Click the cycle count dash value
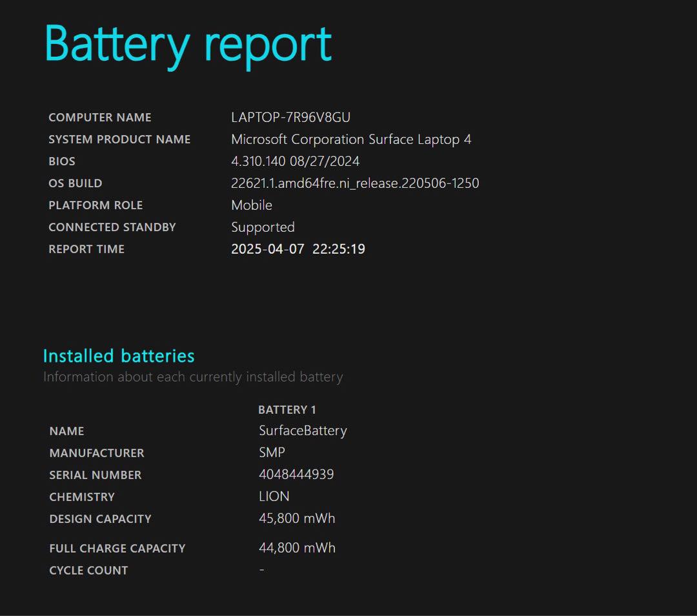Viewport: 697px width, 616px height. [x=262, y=569]
